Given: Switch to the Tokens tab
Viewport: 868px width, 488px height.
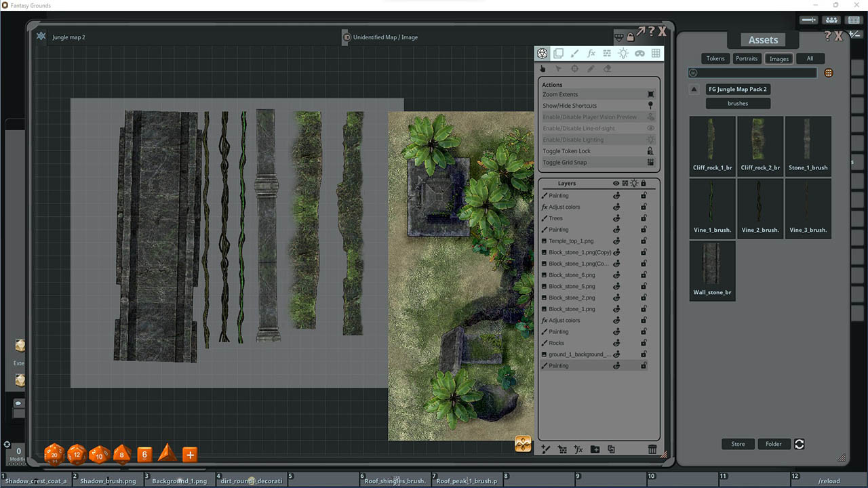Looking at the screenshot, I should [x=715, y=58].
